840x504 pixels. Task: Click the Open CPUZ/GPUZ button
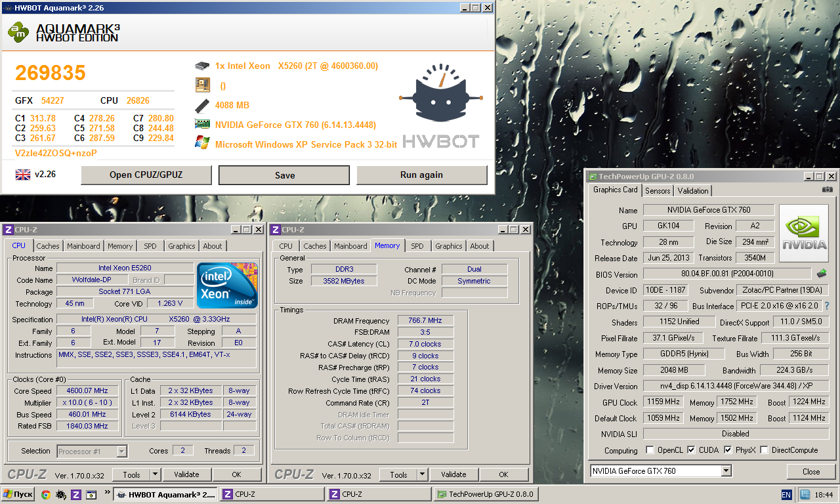[146, 175]
